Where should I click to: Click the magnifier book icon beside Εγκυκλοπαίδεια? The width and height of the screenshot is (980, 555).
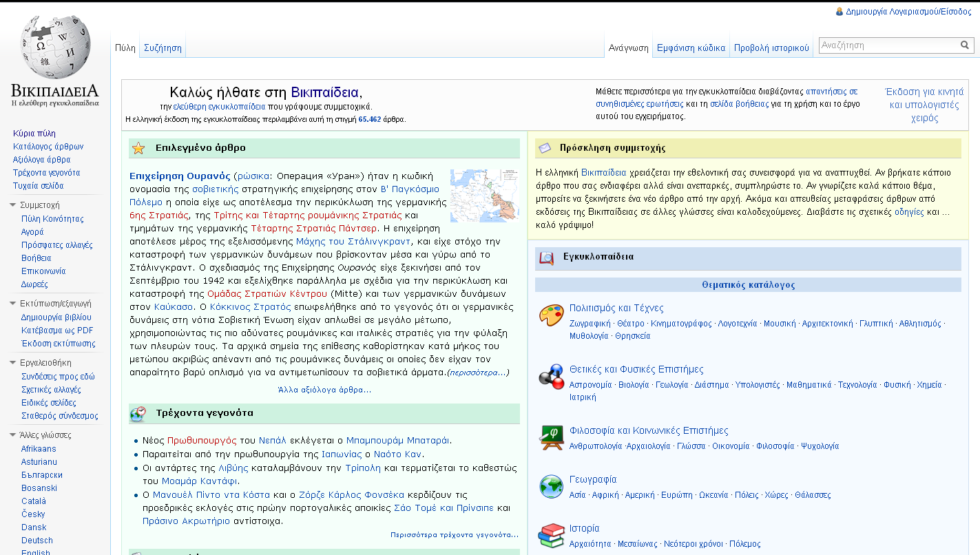pos(546,258)
